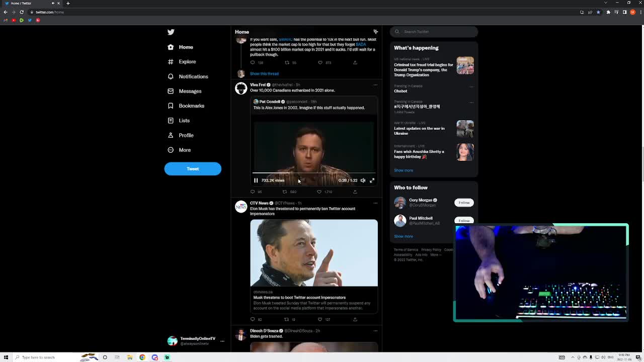Open options for Korean hashtag trend
This screenshot has height=362, width=644.
(x=471, y=102)
